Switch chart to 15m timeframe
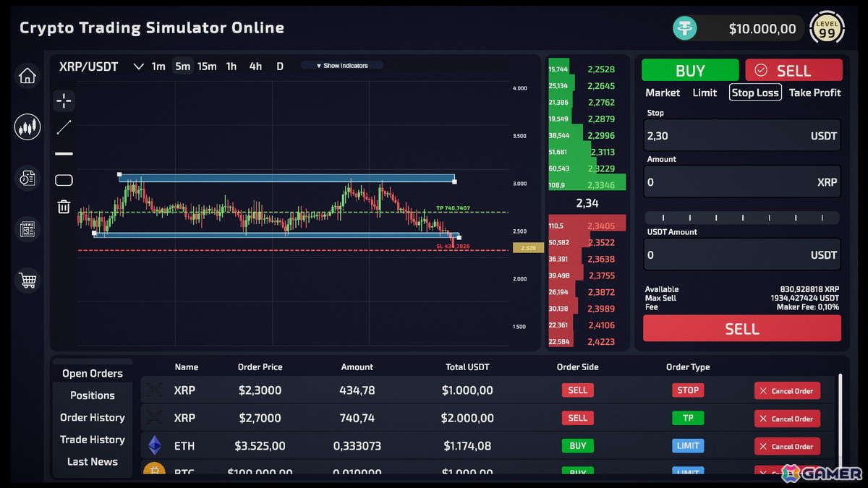 point(207,67)
